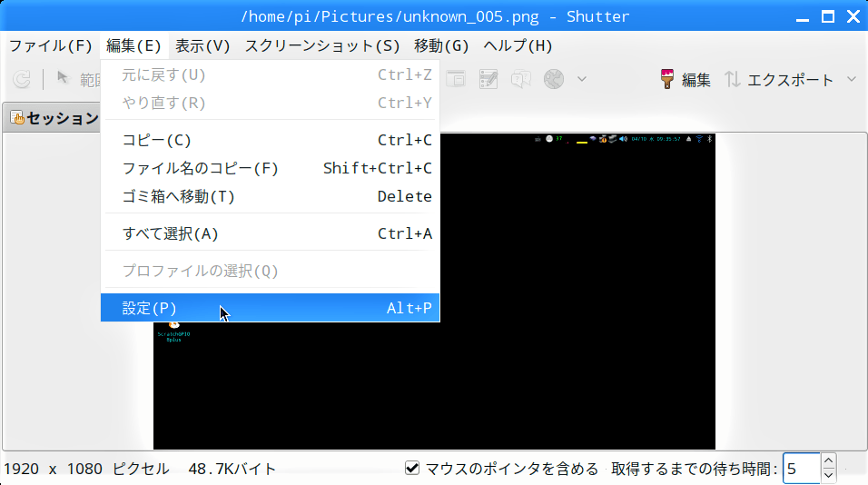868x485 pixels.
Task: Choose 元に戻す(U) from the edit menu
Action: click(271, 74)
